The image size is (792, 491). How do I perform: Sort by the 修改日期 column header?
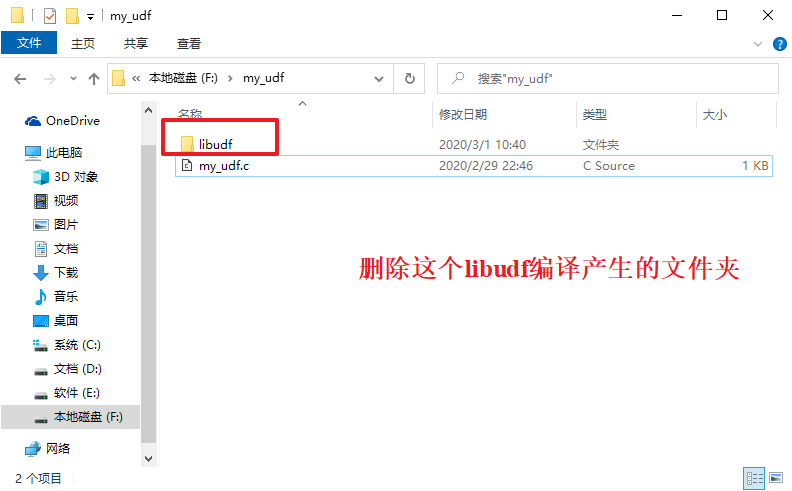point(463,115)
